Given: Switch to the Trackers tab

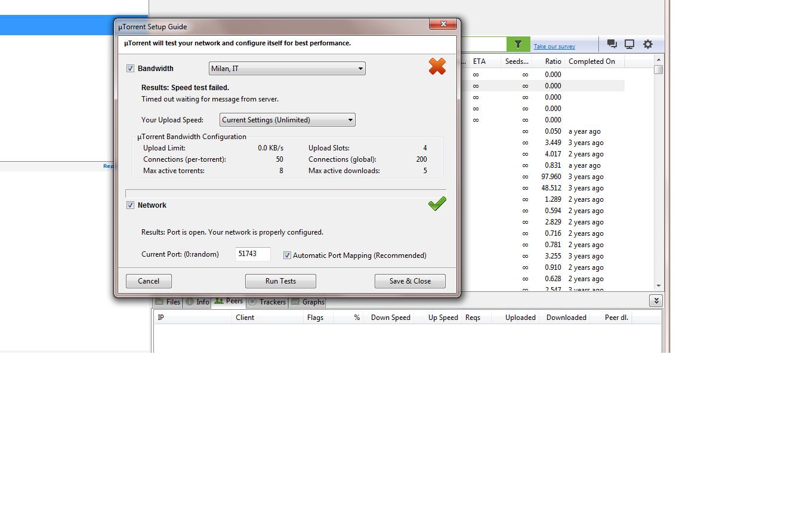Looking at the screenshot, I should [x=267, y=302].
